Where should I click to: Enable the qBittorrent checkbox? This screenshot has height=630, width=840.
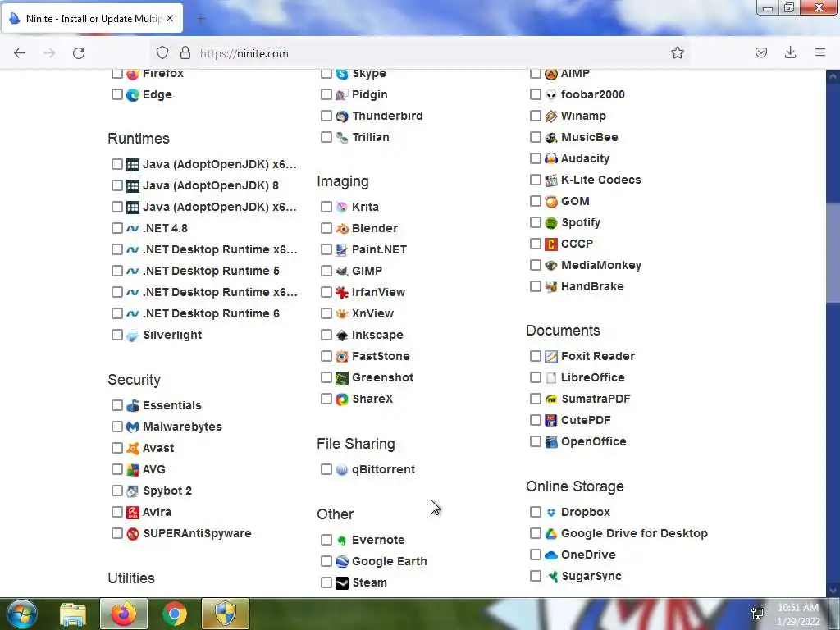pyautogui.click(x=326, y=469)
